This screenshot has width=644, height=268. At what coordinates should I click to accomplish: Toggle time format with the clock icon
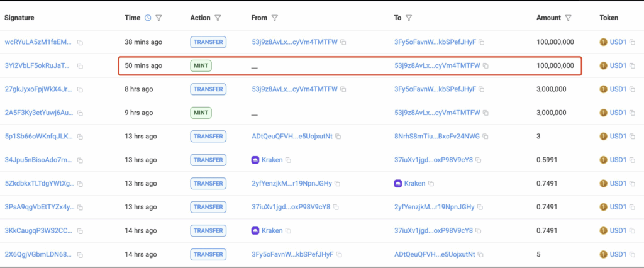click(148, 18)
